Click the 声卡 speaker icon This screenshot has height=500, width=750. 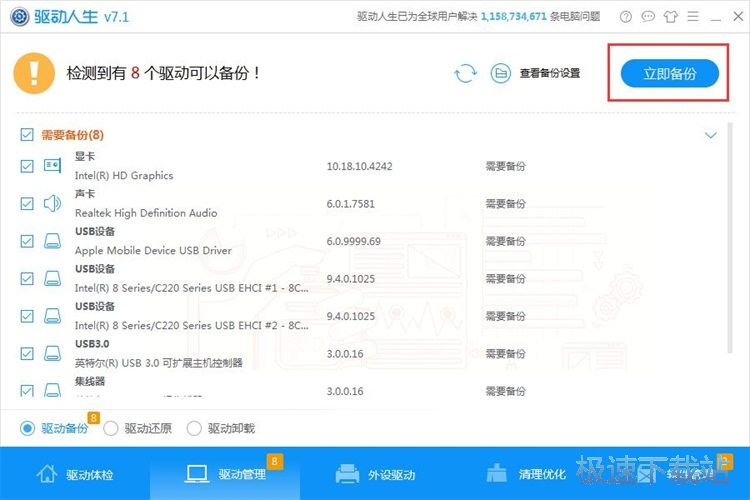[52, 203]
